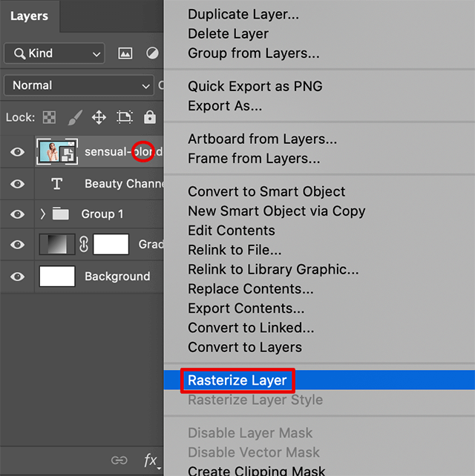Expand the Group 1 folder
Screen dimensions: 475x476
click(x=43, y=214)
